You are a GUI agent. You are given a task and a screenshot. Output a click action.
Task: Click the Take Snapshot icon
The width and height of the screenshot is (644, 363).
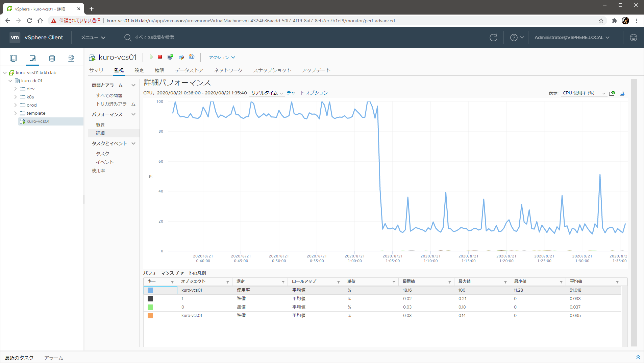192,57
